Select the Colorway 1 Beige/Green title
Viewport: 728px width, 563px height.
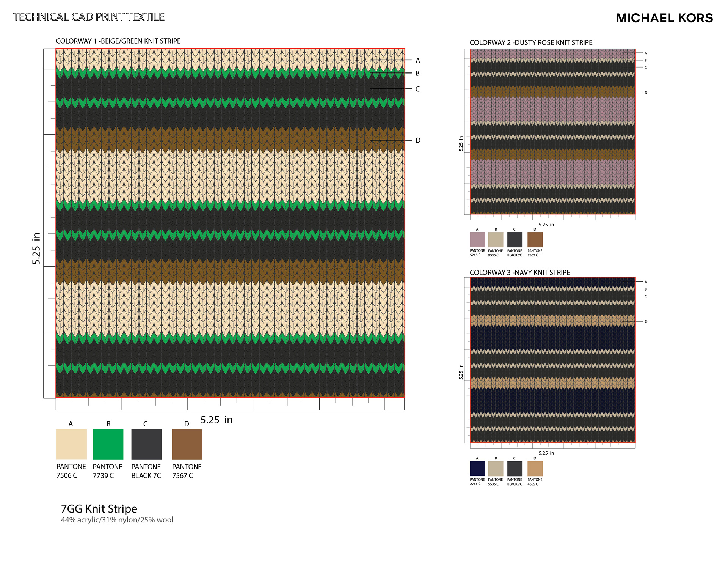[118, 41]
